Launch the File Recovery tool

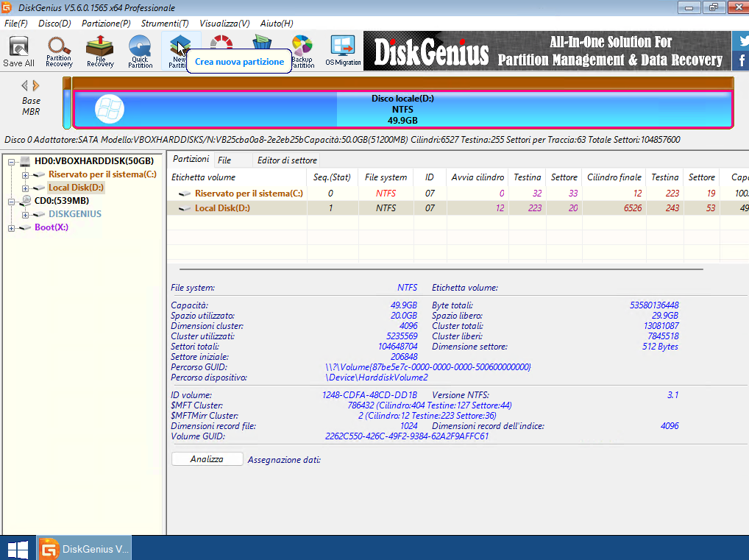[x=100, y=51]
